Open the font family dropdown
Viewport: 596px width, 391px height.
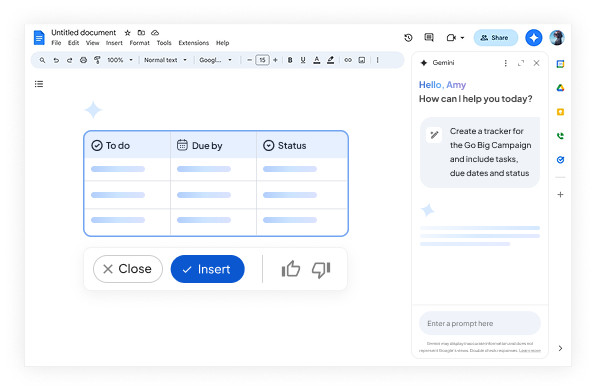(216, 60)
